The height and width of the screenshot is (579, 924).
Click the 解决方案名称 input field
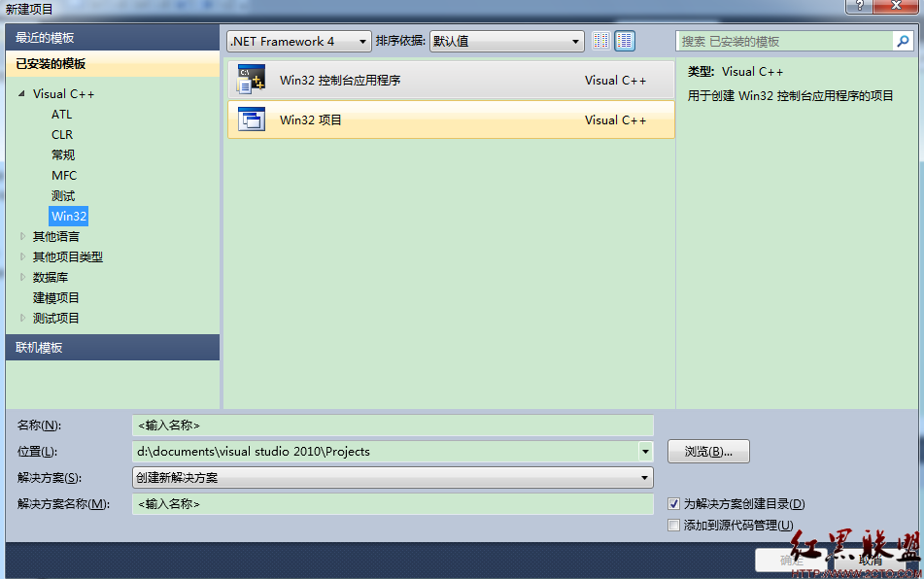pos(394,504)
